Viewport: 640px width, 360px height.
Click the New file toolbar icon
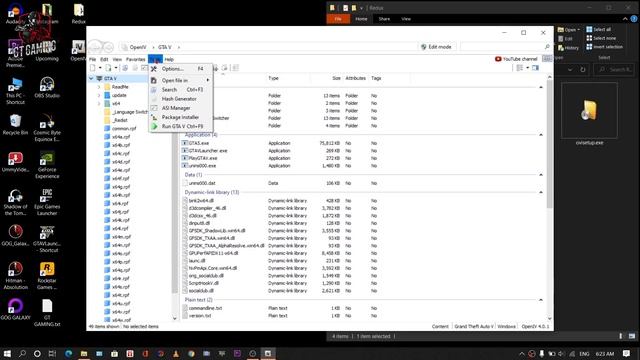(x=93, y=68)
